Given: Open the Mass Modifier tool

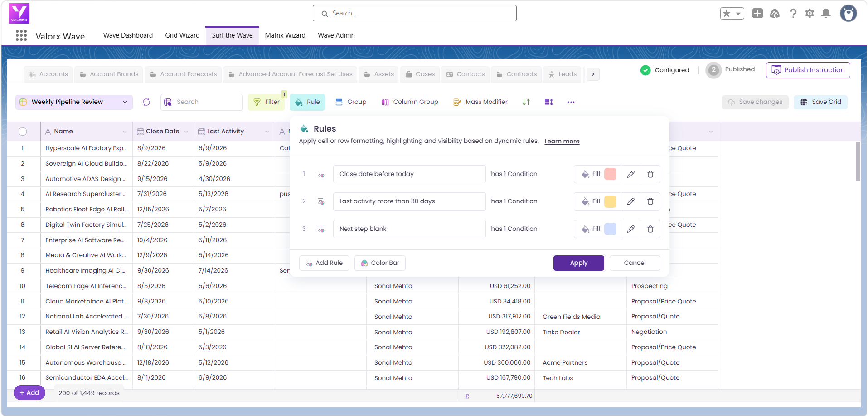Looking at the screenshot, I should point(480,102).
